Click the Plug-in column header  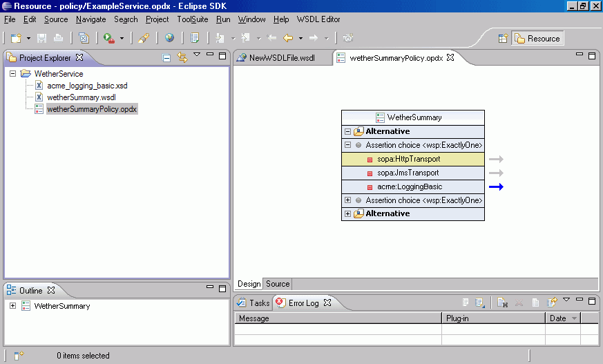tap(493, 318)
